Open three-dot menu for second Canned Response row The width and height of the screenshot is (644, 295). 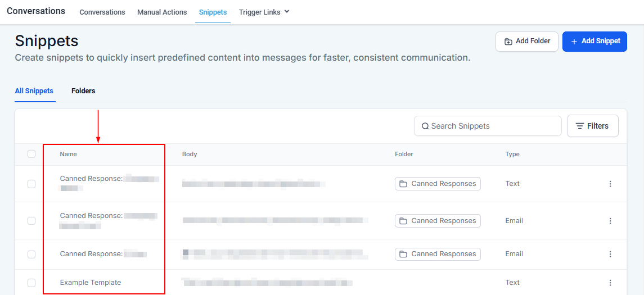click(610, 221)
